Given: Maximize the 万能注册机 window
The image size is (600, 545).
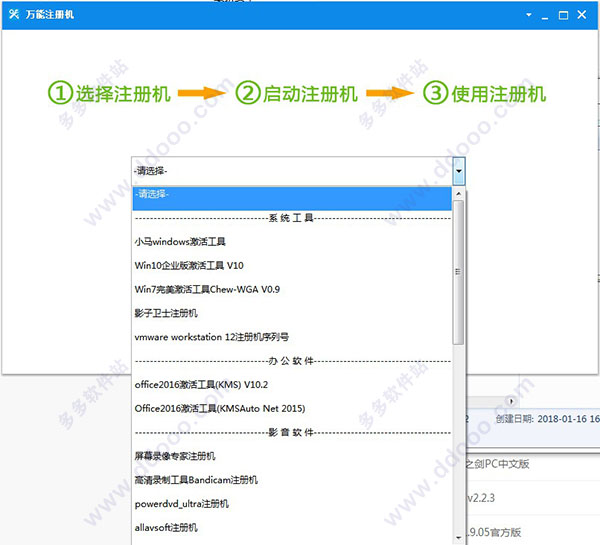Looking at the screenshot, I should (x=563, y=15).
